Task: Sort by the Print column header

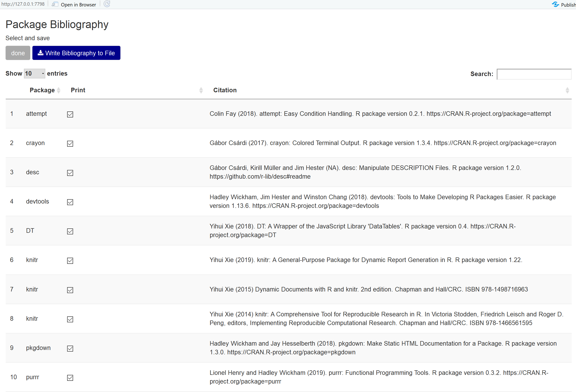Action: 78,90
